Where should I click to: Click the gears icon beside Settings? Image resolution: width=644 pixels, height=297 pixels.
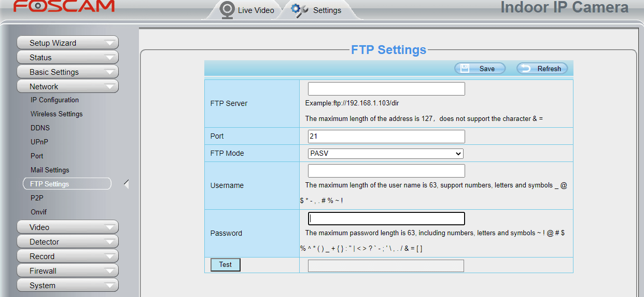tap(300, 10)
